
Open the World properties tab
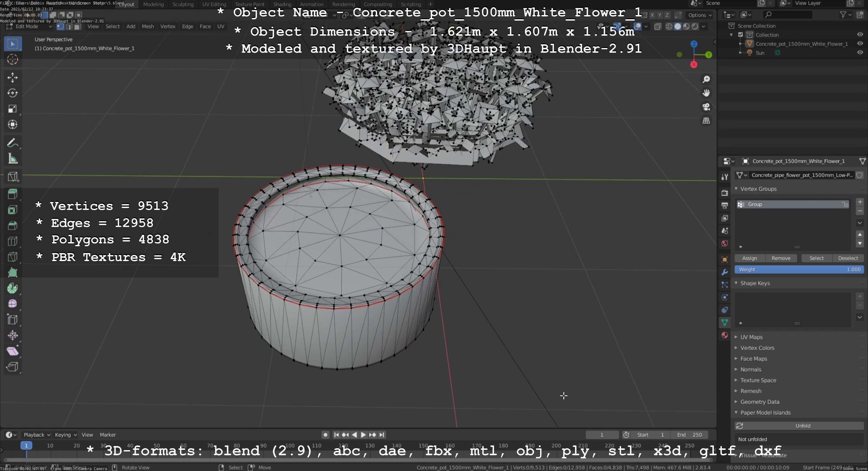(725, 243)
